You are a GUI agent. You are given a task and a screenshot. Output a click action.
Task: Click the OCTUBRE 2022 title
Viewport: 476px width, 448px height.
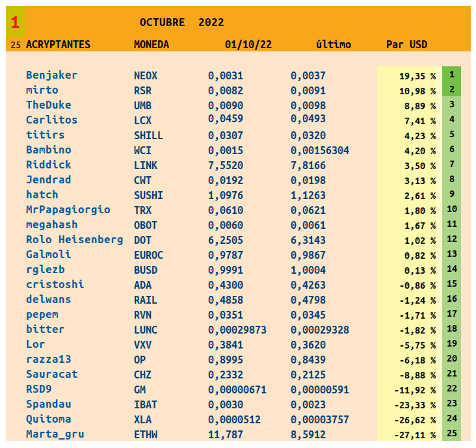pos(181,22)
